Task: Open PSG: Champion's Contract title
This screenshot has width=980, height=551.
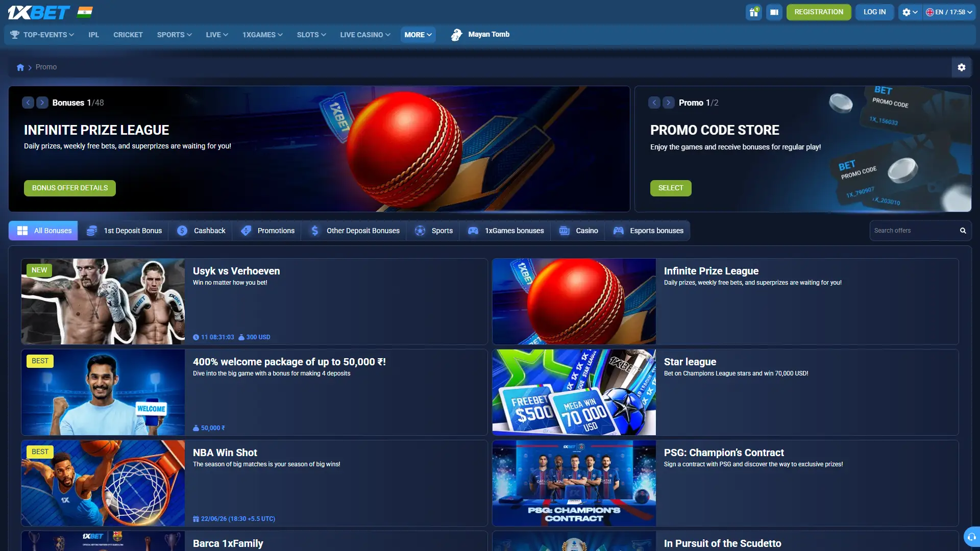Action: click(x=724, y=453)
